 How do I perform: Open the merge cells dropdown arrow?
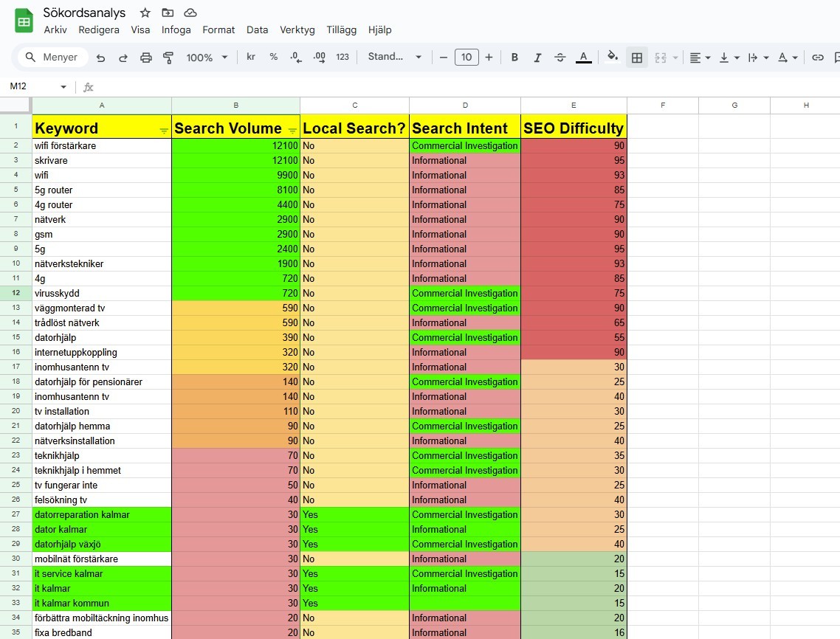click(x=675, y=58)
